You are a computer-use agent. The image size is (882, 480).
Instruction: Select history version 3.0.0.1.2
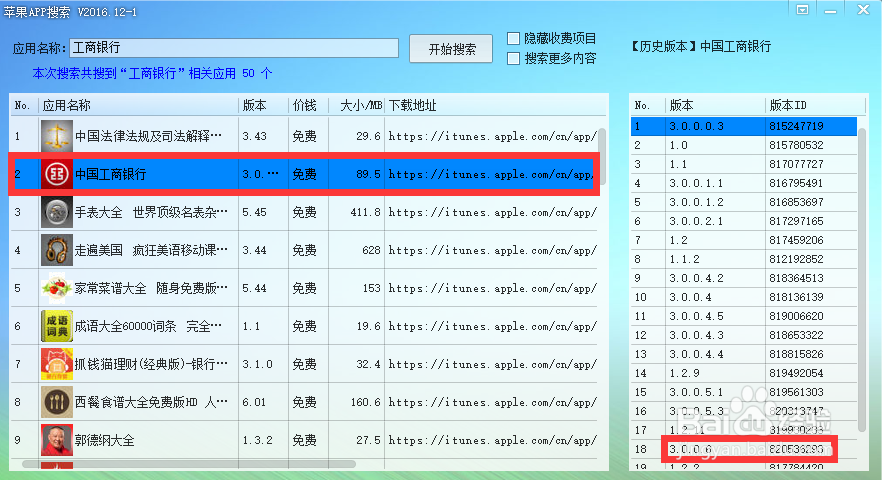point(744,202)
